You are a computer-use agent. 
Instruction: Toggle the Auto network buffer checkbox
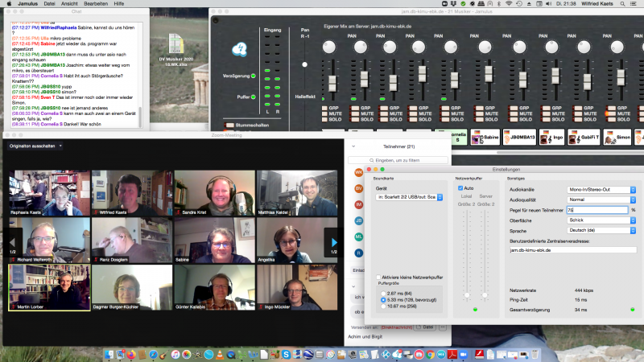tap(460, 188)
